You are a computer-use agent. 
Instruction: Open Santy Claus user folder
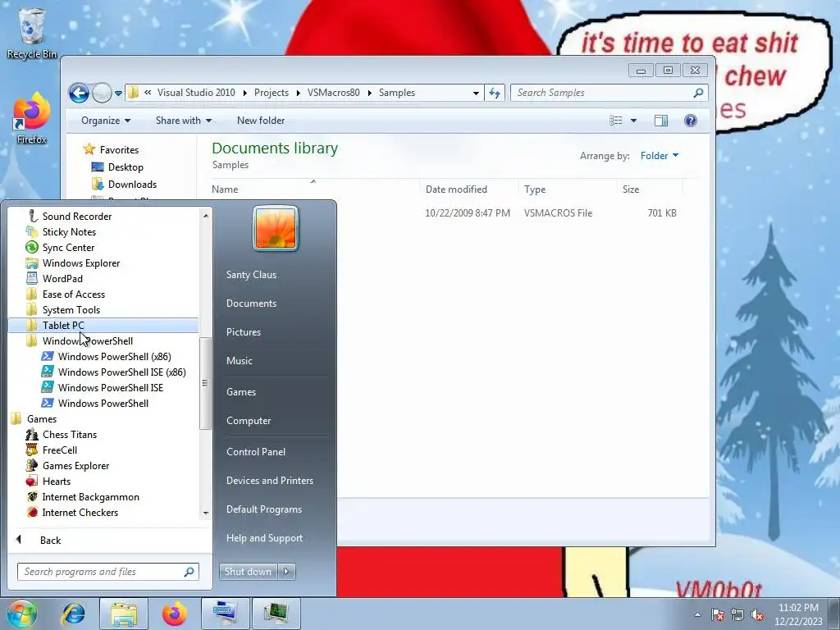[251, 275]
